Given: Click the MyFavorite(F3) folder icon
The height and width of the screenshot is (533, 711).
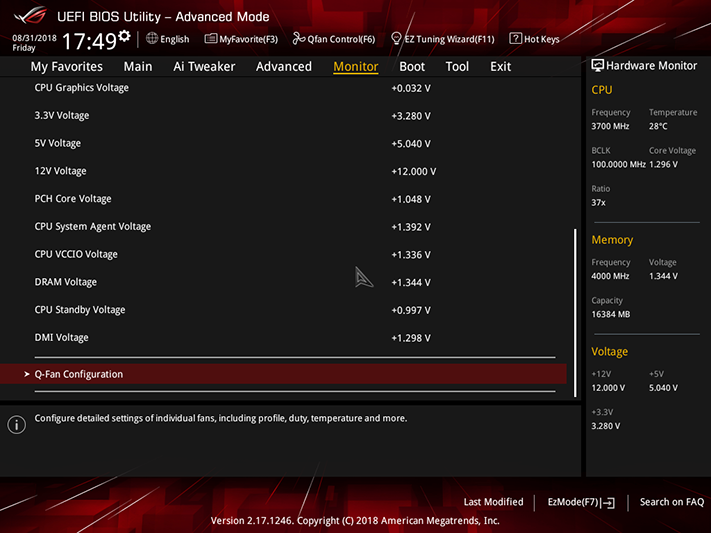Looking at the screenshot, I should [x=210, y=39].
